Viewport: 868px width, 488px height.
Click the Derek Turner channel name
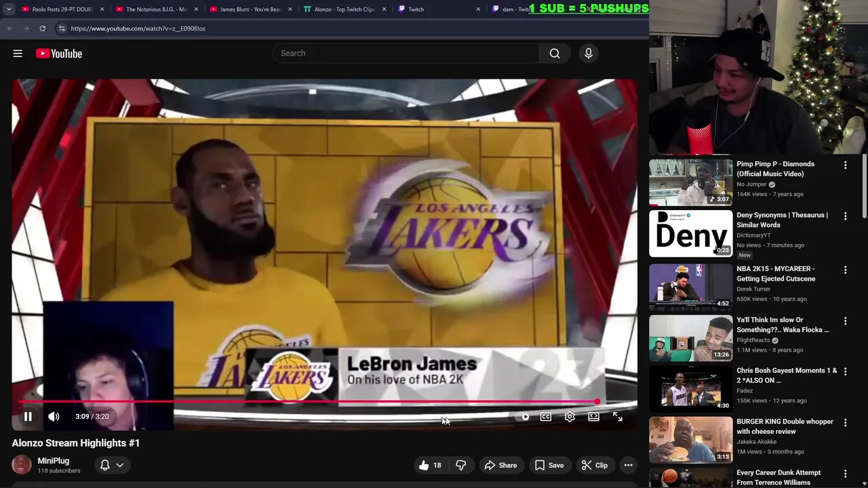753,289
